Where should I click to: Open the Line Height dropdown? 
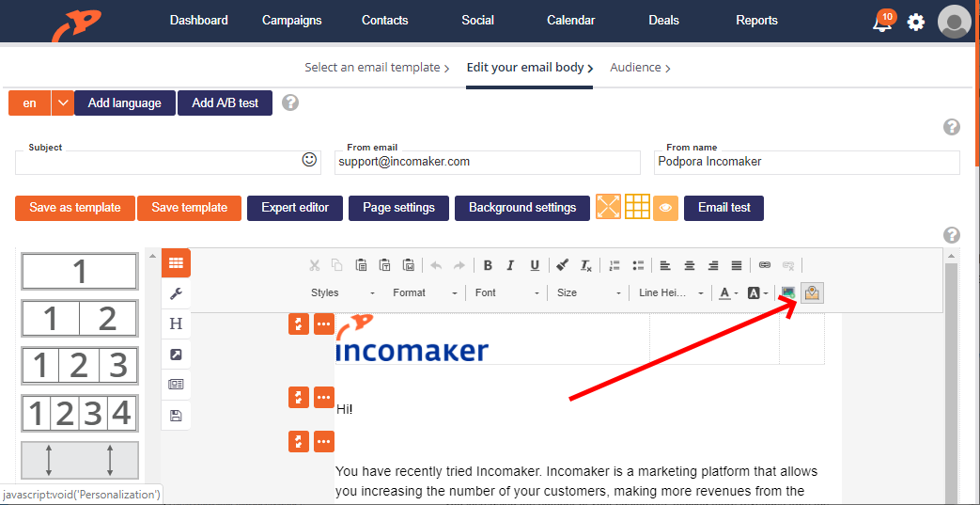[671, 292]
